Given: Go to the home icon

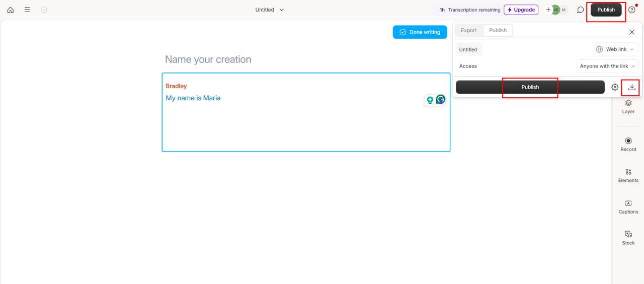Looking at the screenshot, I should 11,10.
